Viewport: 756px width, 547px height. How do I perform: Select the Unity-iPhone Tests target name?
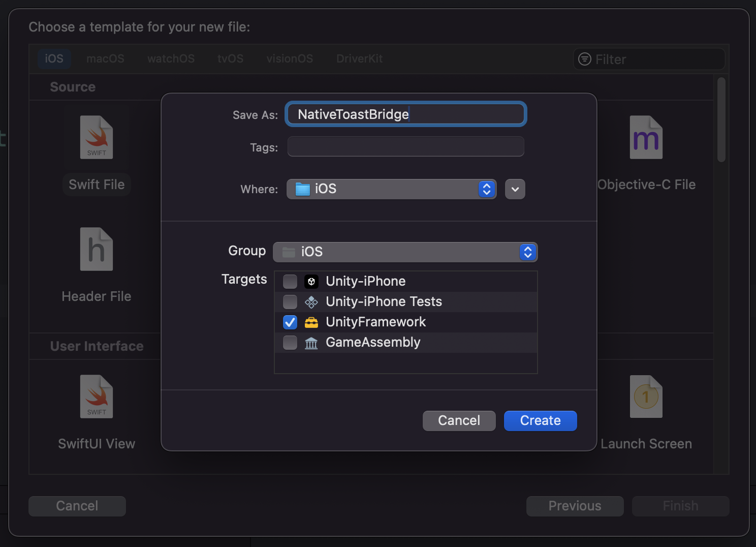384,302
